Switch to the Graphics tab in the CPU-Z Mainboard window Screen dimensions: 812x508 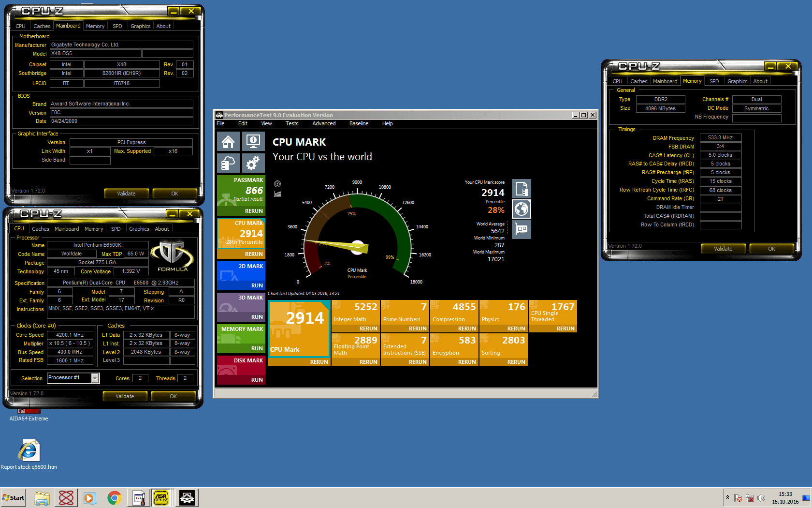click(x=141, y=26)
